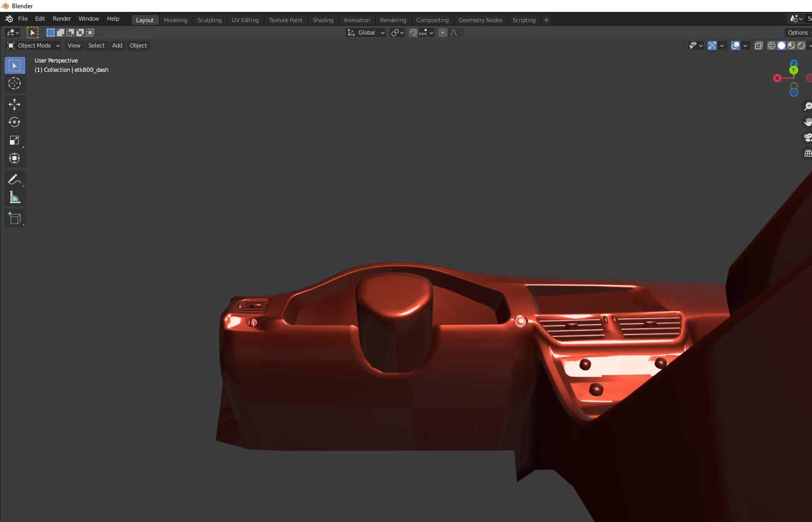
Task: Click the green Y axis gizmo
Action: click(793, 70)
